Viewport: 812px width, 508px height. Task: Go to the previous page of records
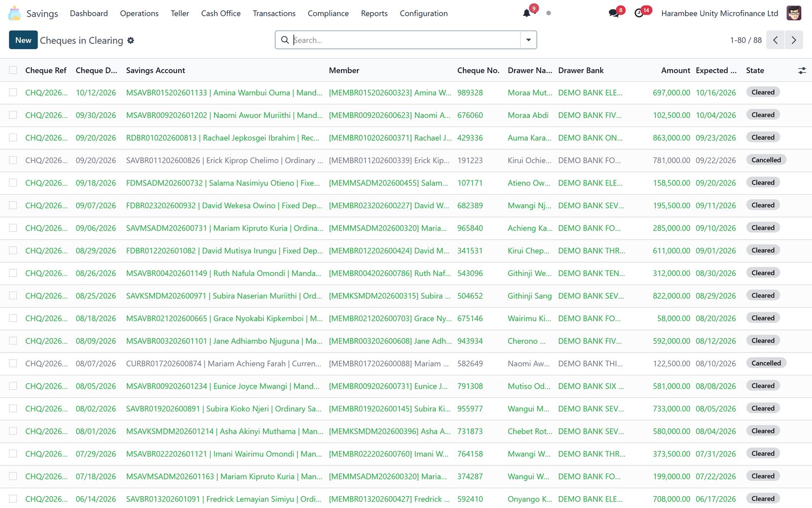coord(775,40)
